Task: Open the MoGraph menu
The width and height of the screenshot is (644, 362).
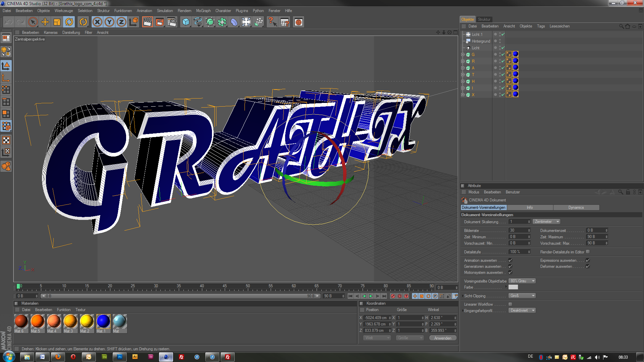Action: 203,11
